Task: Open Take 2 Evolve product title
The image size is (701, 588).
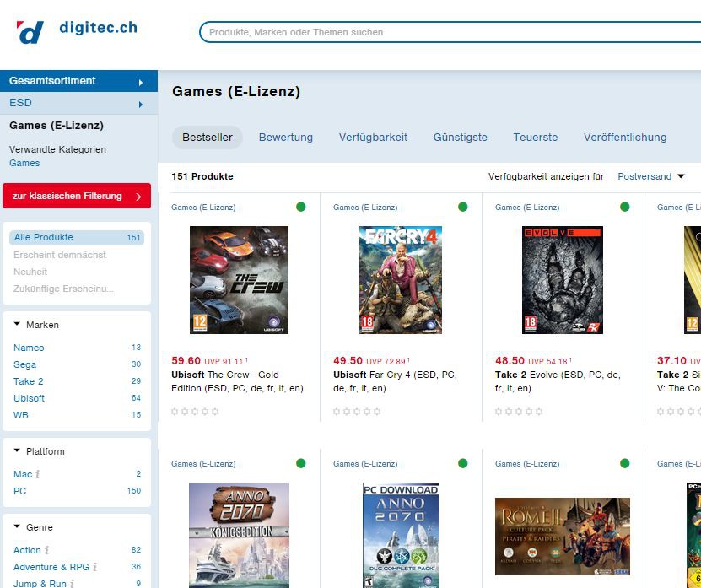Action: point(558,381)
